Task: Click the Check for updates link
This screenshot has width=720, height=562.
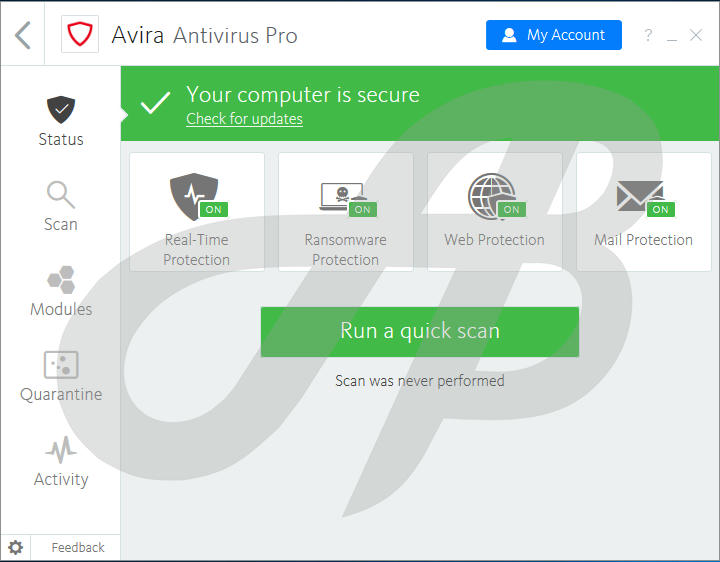Action: tap(244, 119)
